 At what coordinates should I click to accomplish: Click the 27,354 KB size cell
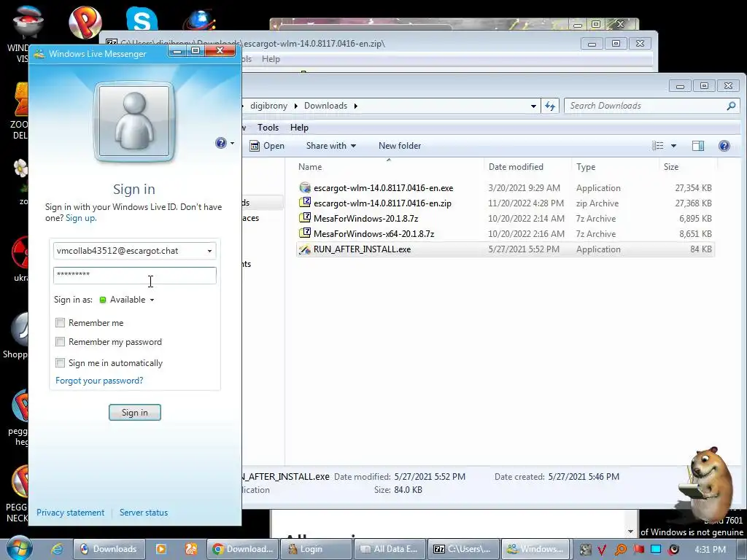pyautogui.click(x=693, y=188)
